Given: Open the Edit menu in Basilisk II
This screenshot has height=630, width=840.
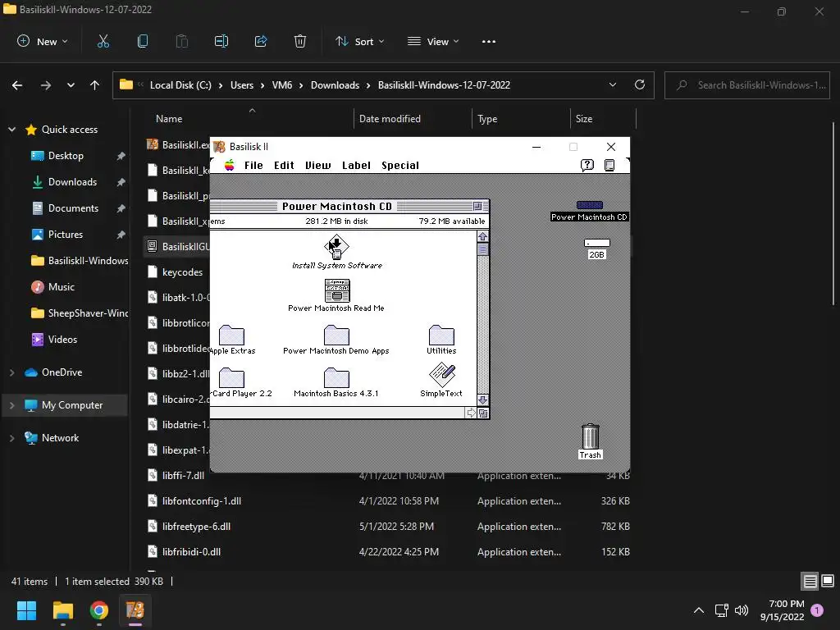Looking at the screenshot, I should point(284,166).
